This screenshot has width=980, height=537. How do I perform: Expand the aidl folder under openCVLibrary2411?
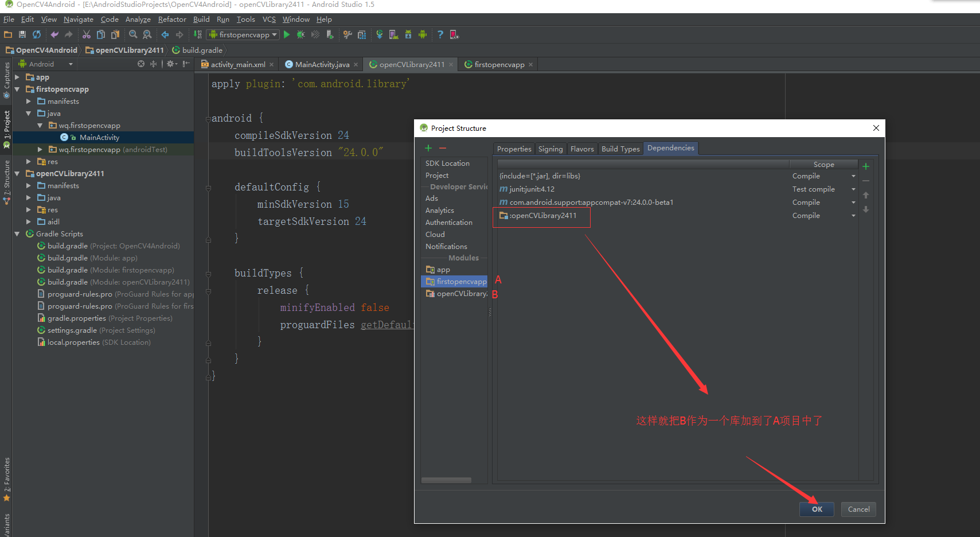point(29,222)
